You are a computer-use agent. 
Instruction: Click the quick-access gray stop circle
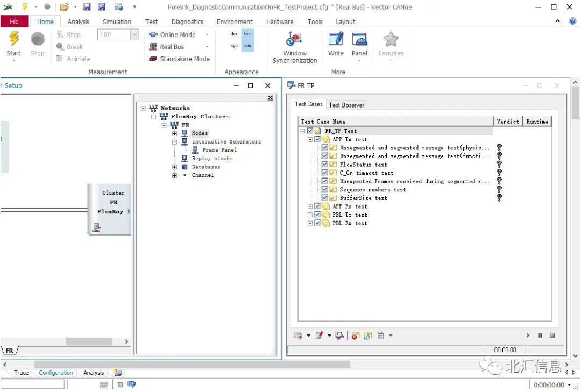pyautogui.click(x=47, y=6)
